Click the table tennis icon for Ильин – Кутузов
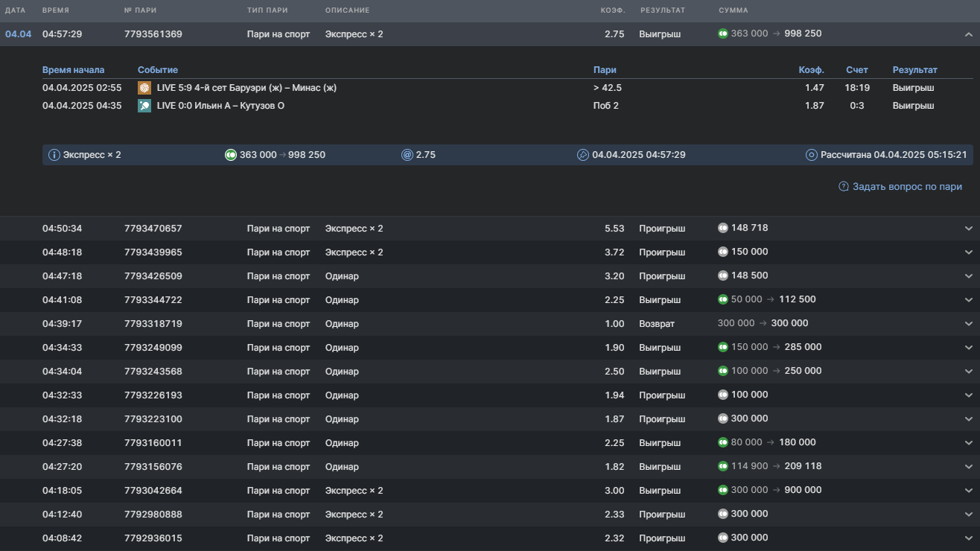This screenshot has width=980, height=551. pos(144,106)
